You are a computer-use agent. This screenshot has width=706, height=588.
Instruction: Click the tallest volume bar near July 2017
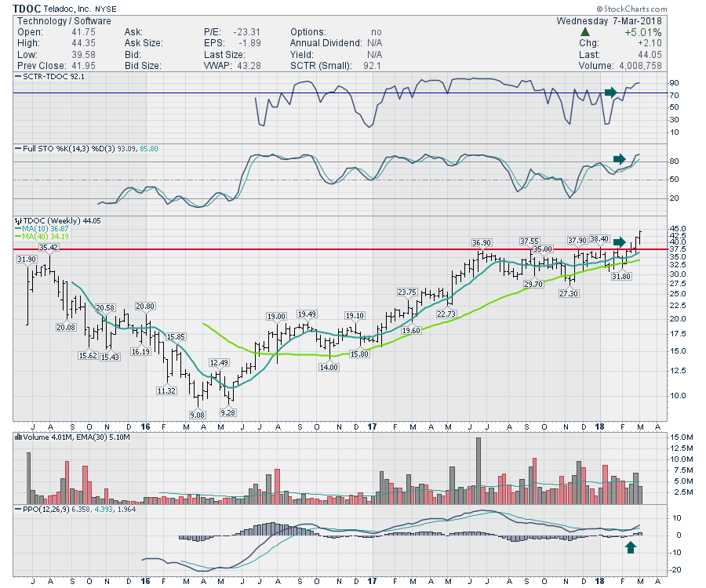pyautogui.click(x=479, y=470)
